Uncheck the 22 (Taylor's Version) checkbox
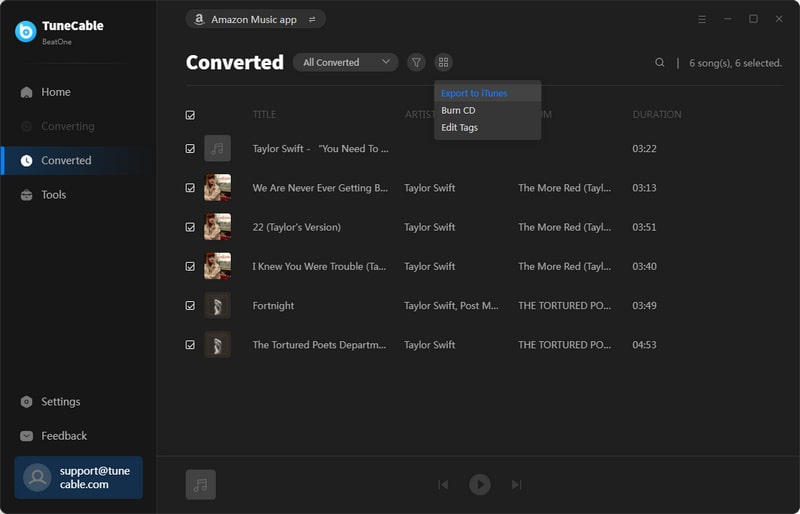Screen dimensions: 800x514 click(x=190, y=227)
